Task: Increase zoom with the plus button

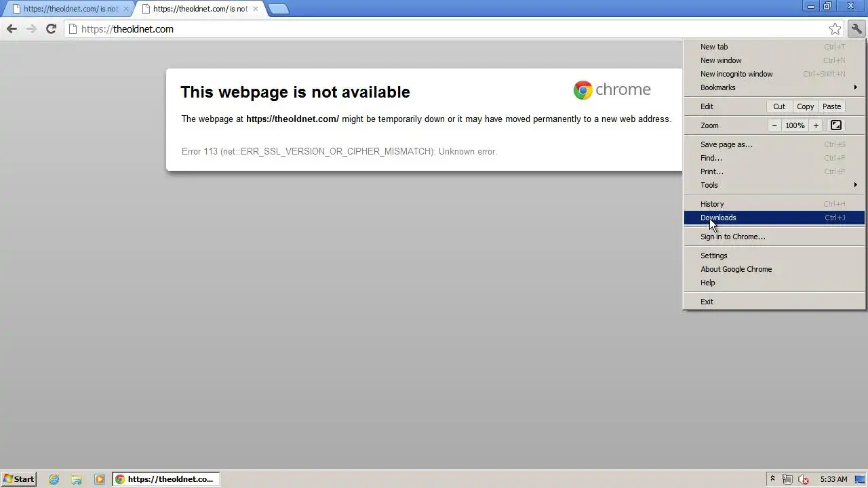Action: click(816, 125)
